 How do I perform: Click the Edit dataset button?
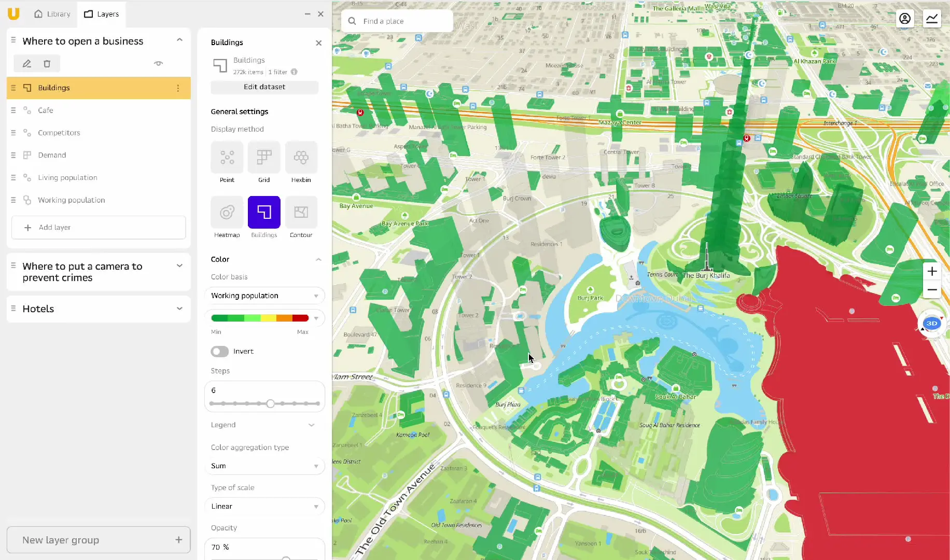click(264, 87)
